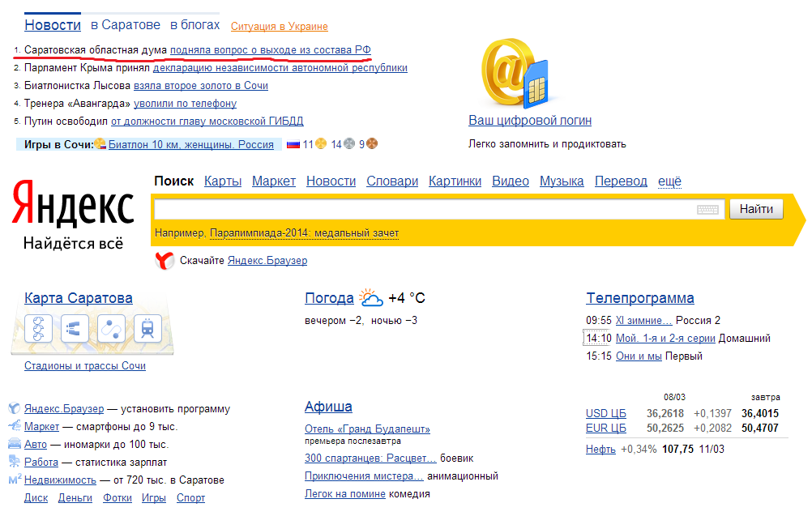Click the Russian flag in medals row
Image resolution: width=812 pixels, height=516 pixels.
(293, 145)
